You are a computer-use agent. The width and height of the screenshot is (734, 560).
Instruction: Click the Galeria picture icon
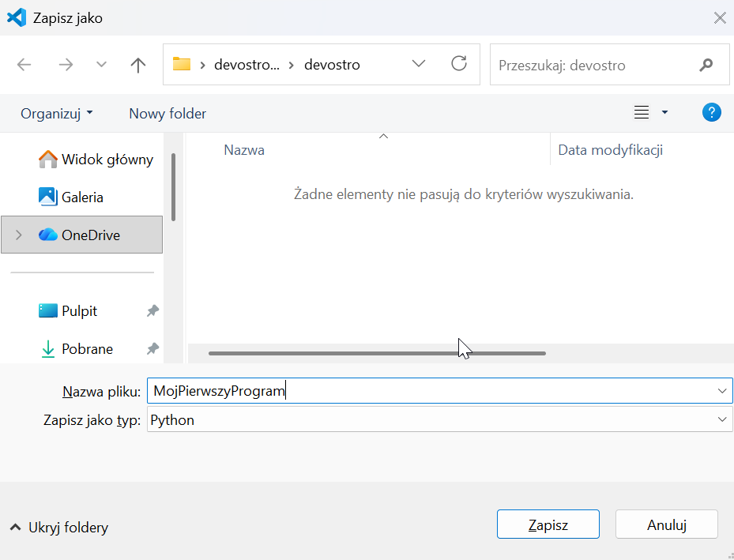pyautogui.click(x=47, y=197)
